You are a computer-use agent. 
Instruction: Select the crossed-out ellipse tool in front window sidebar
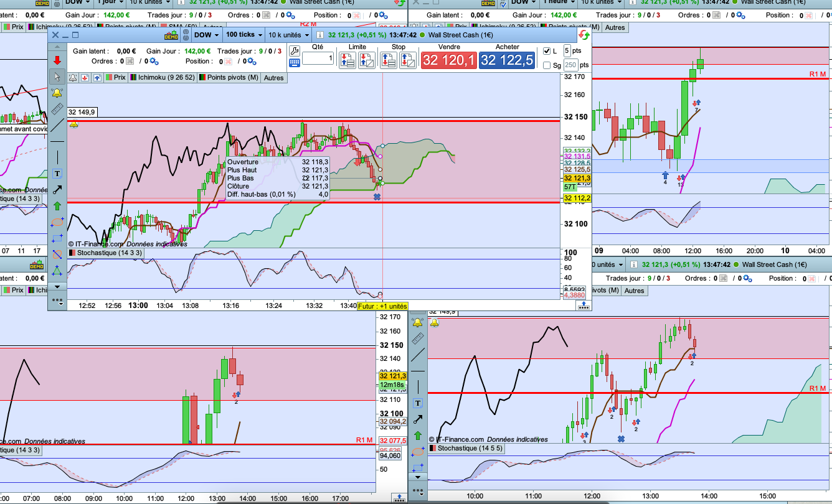57,254
